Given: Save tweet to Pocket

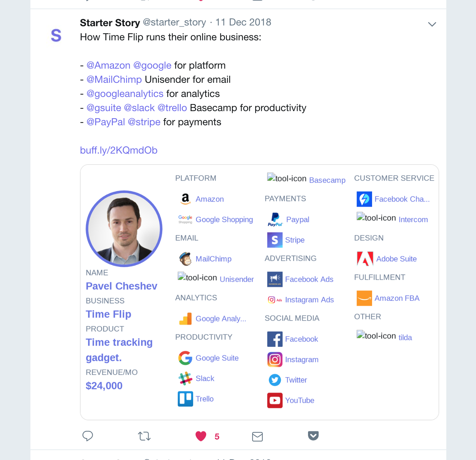Looking at the screenshot, I should click(313, 436).
